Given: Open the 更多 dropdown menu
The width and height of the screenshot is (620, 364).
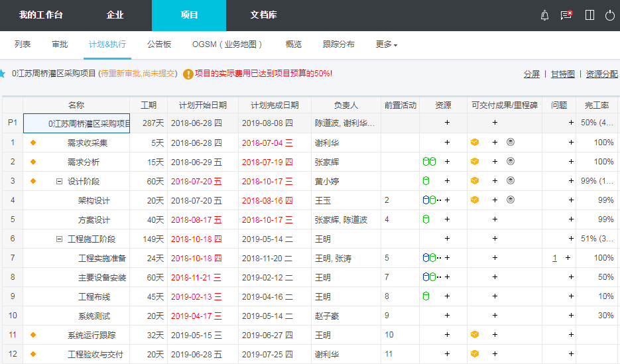Looking at the screenshot, I should point(386,44).
